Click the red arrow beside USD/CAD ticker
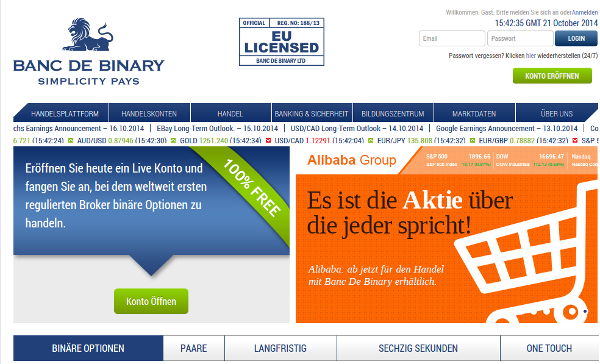Screen dimensions: 600x364 coord(268,141)
